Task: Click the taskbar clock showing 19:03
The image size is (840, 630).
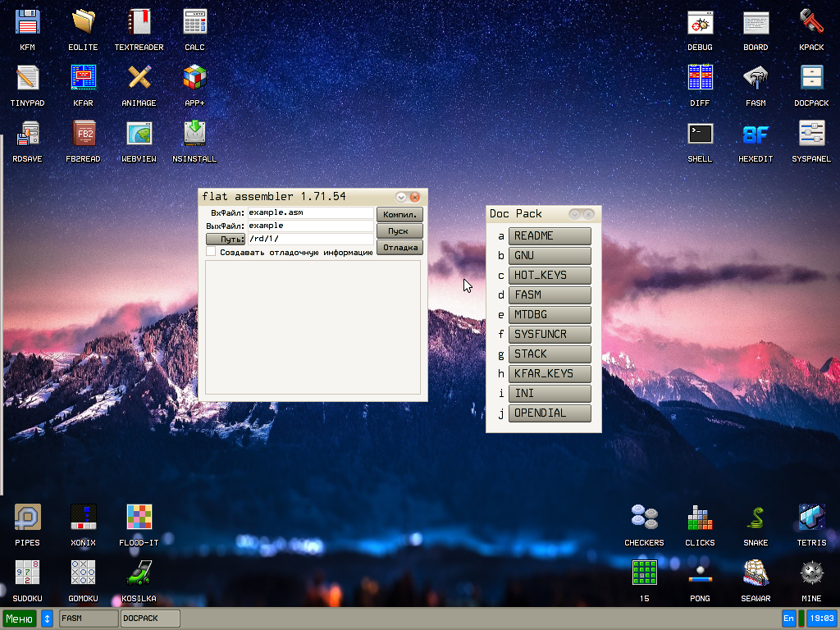Action: 821,619
